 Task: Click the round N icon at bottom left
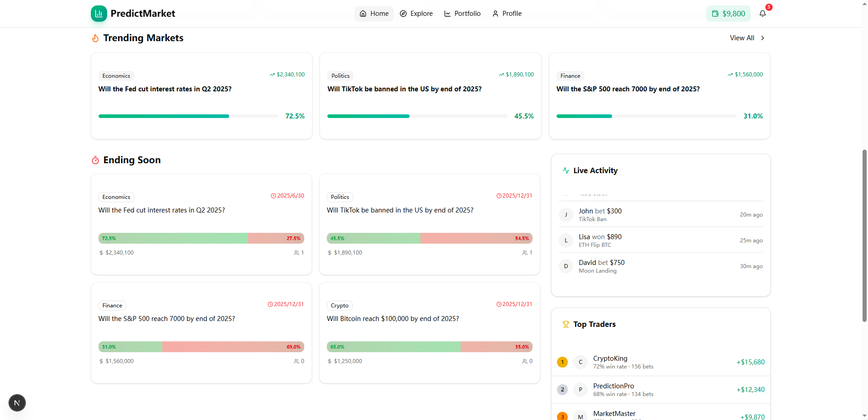pyautogui.click(x=17, y=403)
